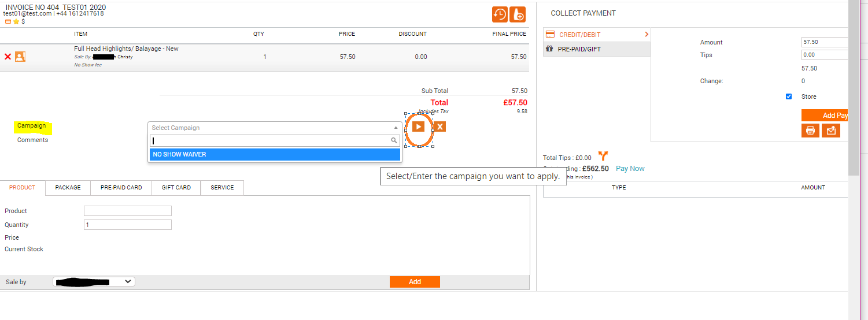Screen dimensions: 868x320
Task: Click the print receipt icon
Action: coord(810,131)
